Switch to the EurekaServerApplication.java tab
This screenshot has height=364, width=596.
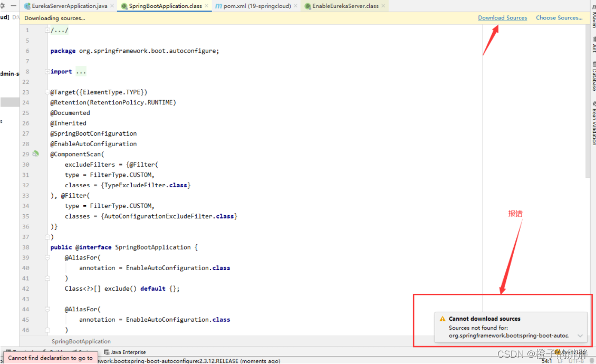pyautogui.click(x=69, y=6)
